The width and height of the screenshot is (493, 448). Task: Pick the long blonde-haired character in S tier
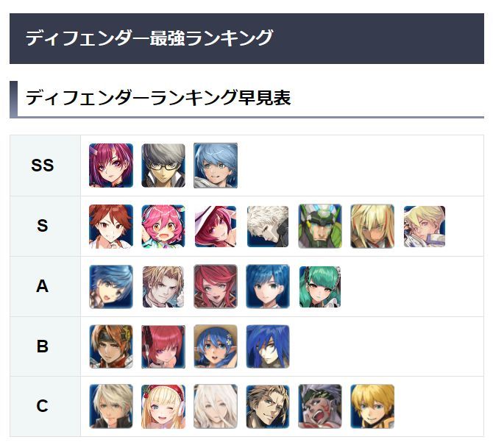tap(372, 226)
